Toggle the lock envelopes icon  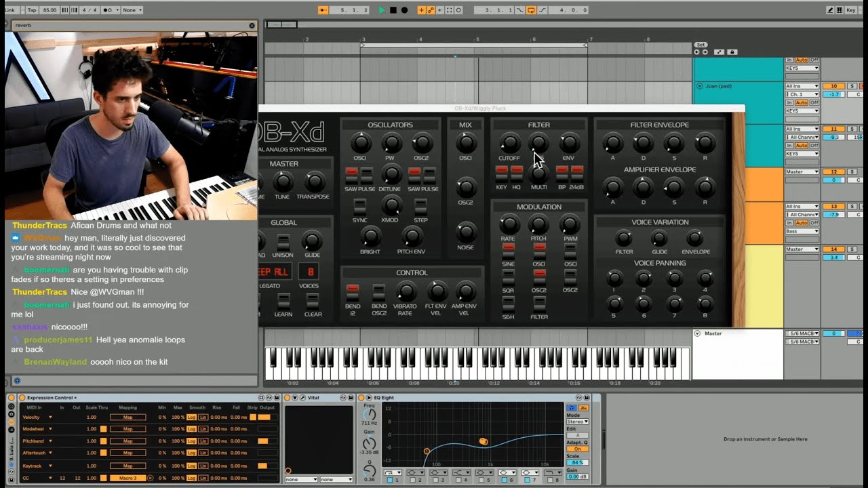tap(732, 52)
